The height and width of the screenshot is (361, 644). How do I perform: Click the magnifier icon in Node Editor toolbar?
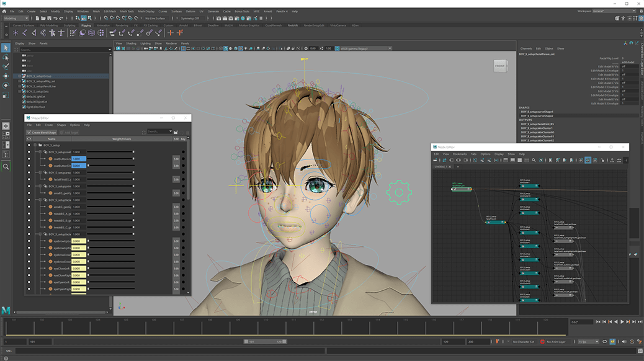(x=534, y=160)
